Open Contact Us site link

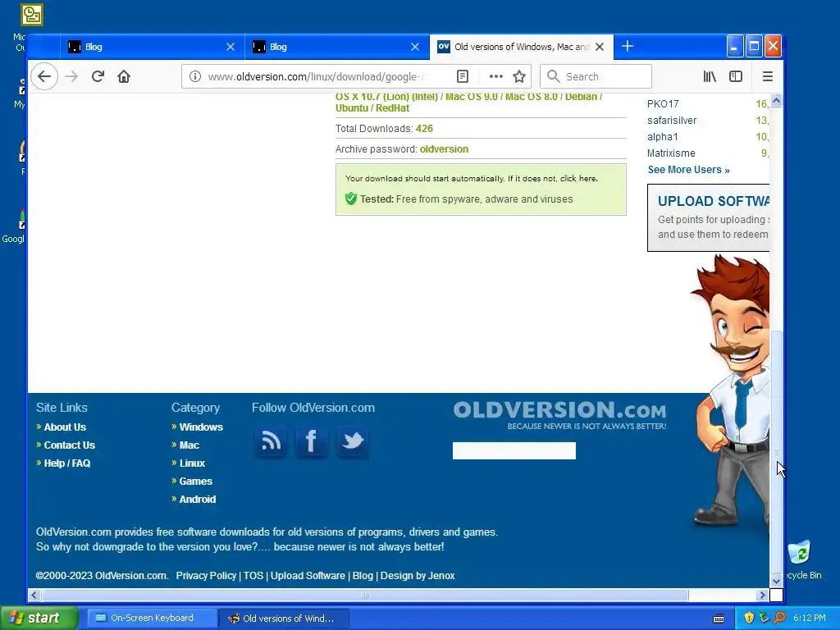(70, 445)
